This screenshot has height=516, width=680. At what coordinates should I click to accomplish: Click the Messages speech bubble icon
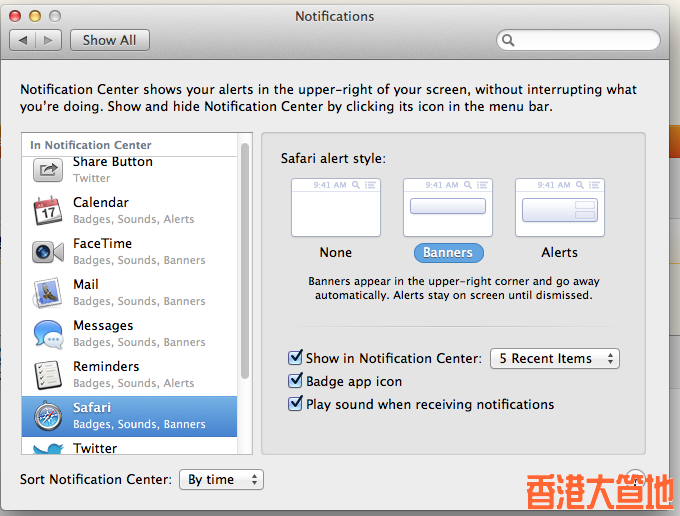48,334
